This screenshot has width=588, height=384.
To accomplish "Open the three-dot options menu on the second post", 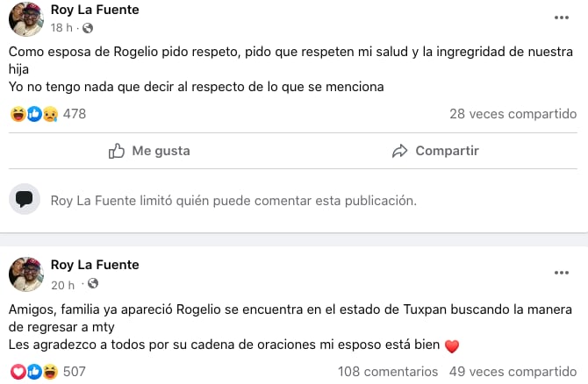I will [x=561, y=273].
